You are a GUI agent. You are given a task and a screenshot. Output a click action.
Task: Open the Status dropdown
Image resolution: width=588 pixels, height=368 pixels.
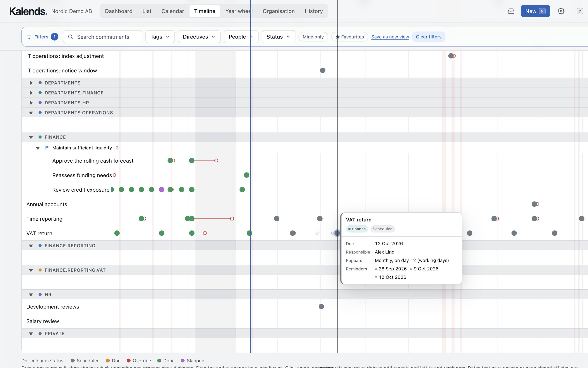click(x=278, y=37)
